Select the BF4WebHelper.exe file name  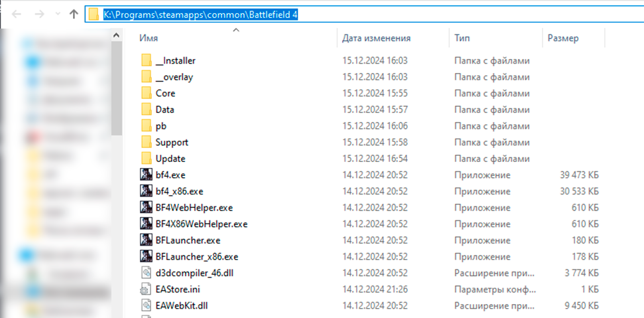pyautogui.click(x=194, y=208)
